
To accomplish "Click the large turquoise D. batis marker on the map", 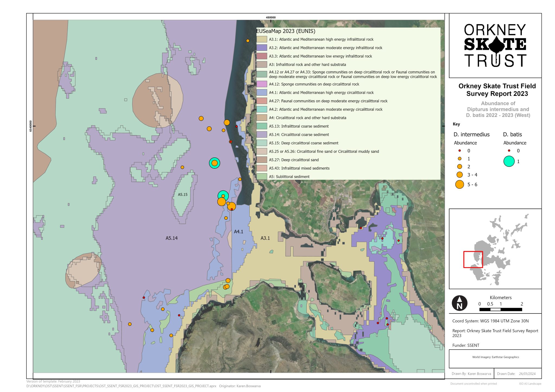I will tap(214, 163).
